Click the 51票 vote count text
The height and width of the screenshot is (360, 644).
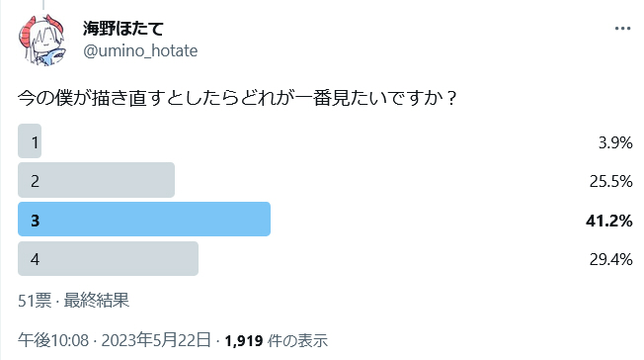(x=35, y=301)
